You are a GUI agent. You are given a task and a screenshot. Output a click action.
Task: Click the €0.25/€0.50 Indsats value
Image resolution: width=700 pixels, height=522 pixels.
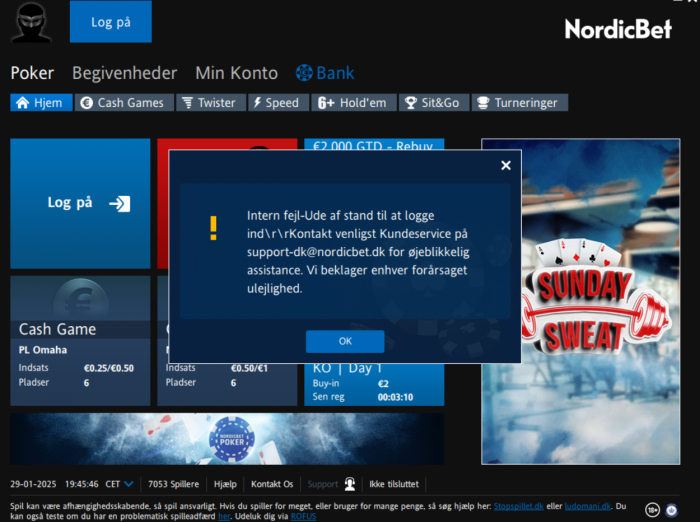pyautogui.click(x=109, y=368)
